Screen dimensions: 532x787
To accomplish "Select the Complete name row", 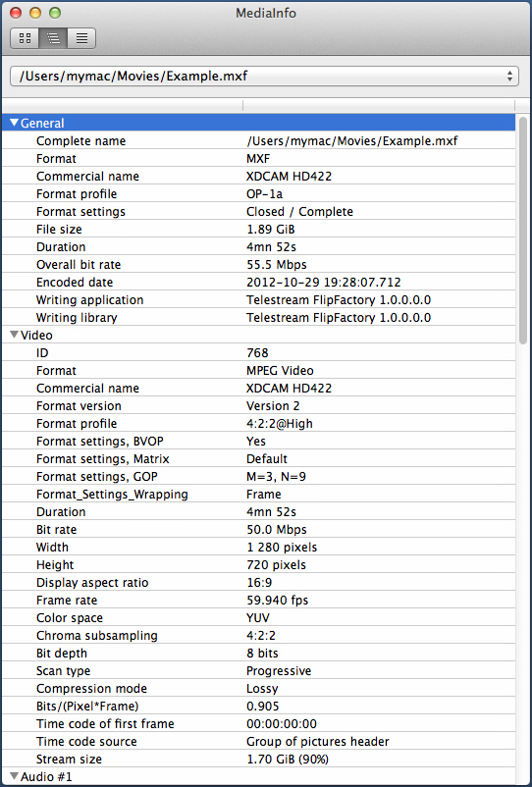I will tap(259, 141).
